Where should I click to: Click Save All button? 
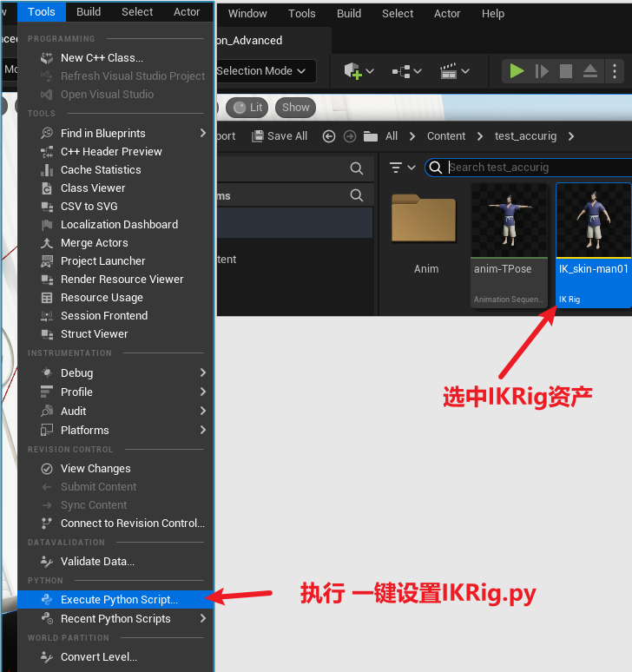point(280,136)
